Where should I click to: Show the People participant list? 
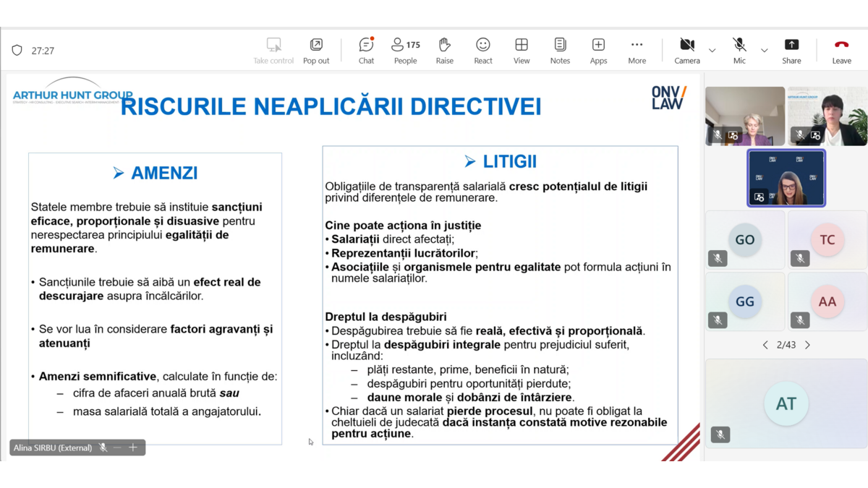(405, 51)
